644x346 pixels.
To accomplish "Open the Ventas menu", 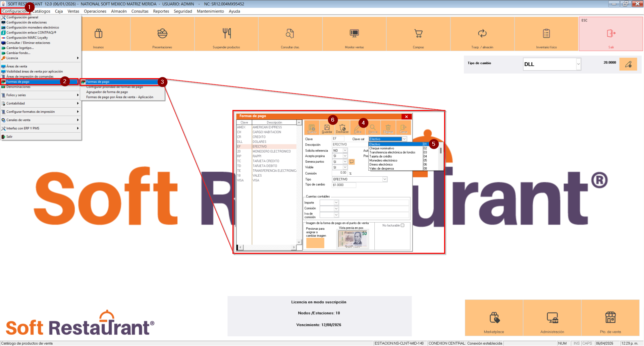I will 73,11.
